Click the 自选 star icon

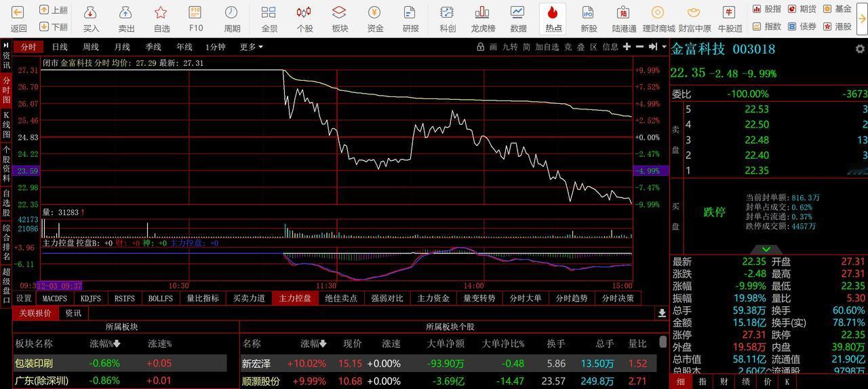161,12
